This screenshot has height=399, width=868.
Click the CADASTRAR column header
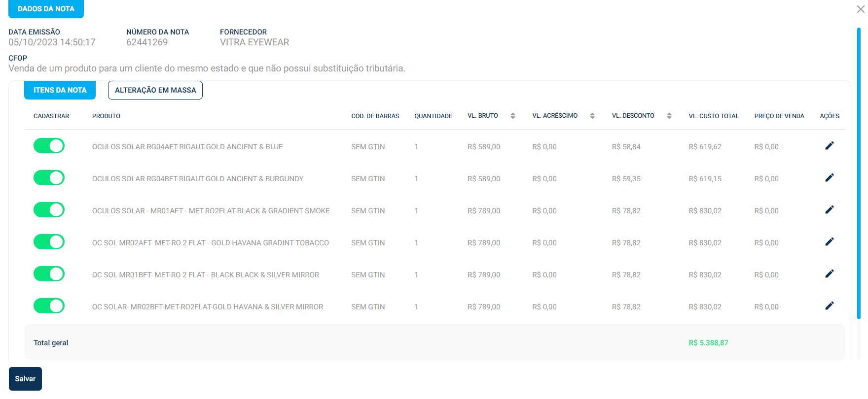tap(51, 116)
